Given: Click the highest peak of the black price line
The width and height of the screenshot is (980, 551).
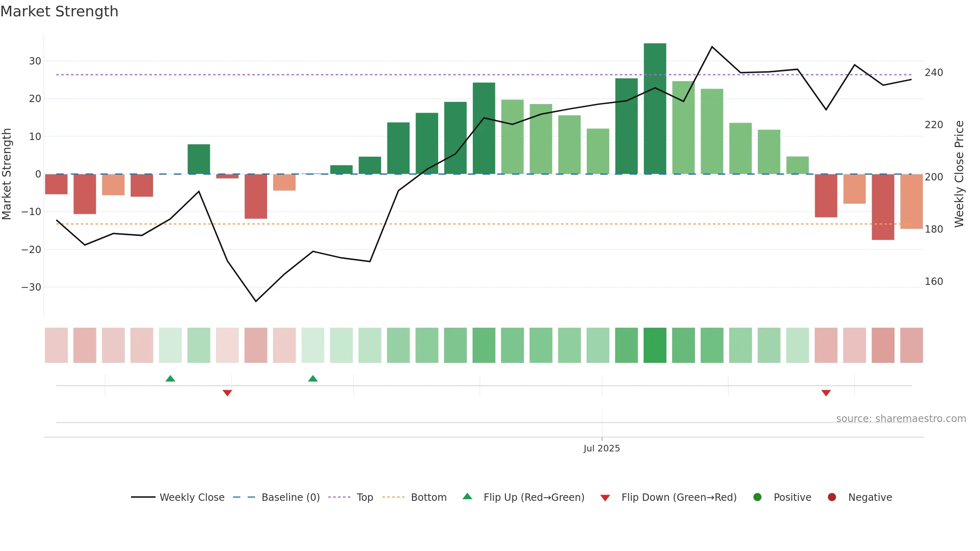Looking at the screenshot, I should pos(712,47).
